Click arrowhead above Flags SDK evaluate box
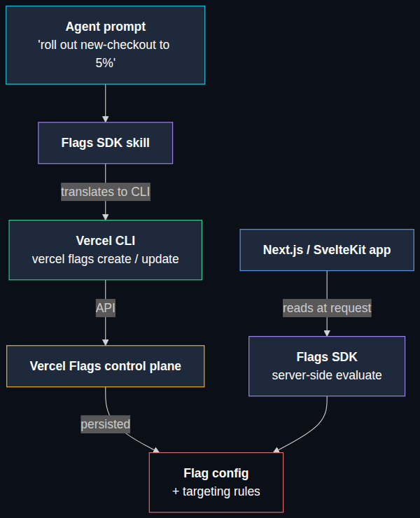 [327, 333]
